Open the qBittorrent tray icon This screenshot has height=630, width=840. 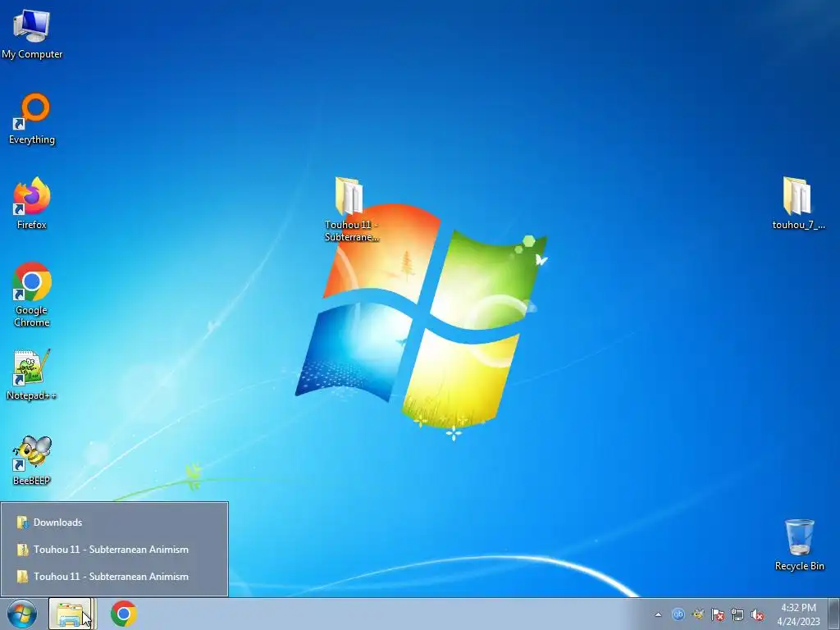point(678,614)
